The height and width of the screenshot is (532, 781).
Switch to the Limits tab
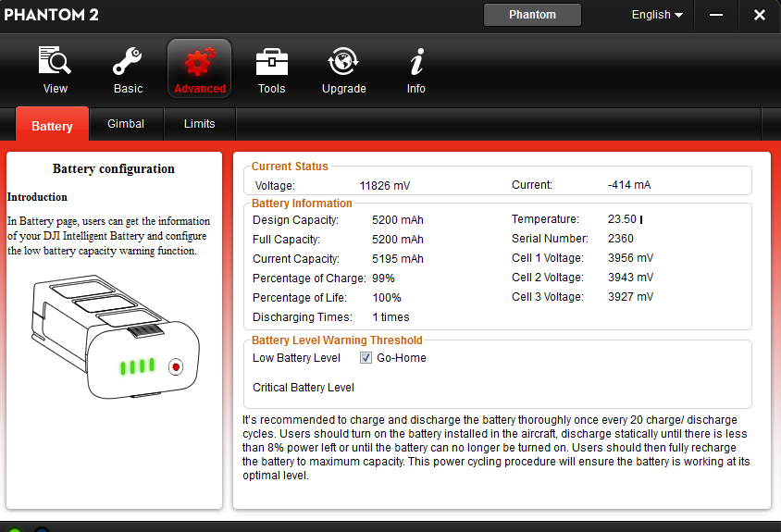[199, 124]
